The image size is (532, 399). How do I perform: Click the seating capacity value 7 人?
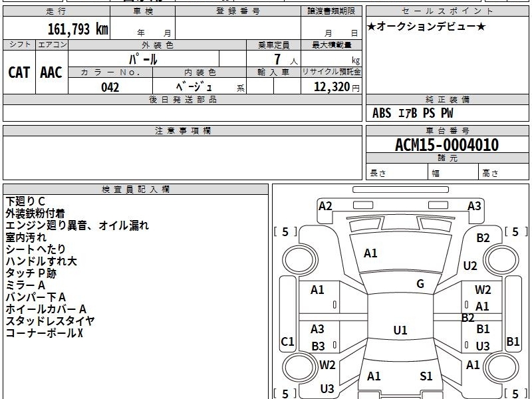click(x=286, y=60)
